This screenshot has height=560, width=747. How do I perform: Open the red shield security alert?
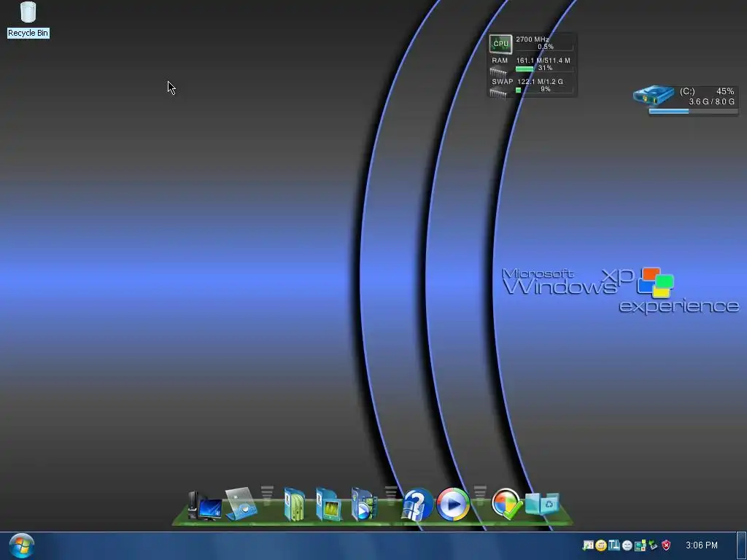(x=666, y=545)
